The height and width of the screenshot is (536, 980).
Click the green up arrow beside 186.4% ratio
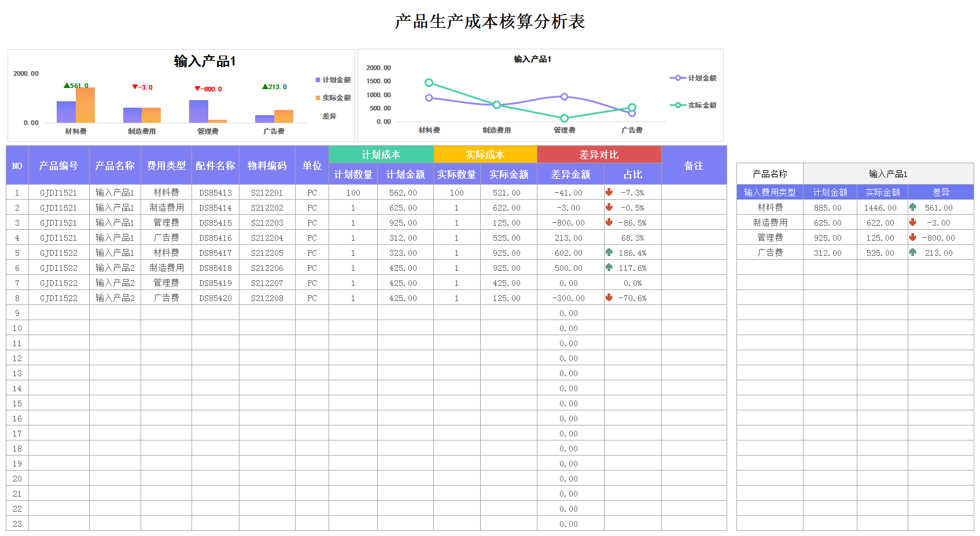pos(610,252)
